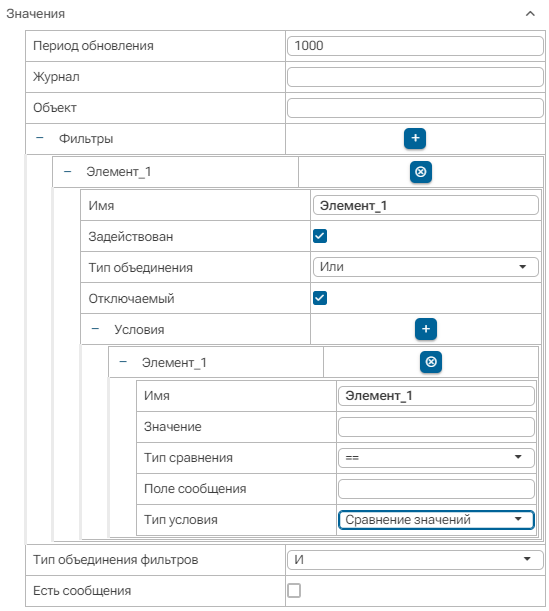Image resolution: width=549 pixels, height=611 pixels.
Task: Focus the Объект input field
Action: tap(415, 108)
